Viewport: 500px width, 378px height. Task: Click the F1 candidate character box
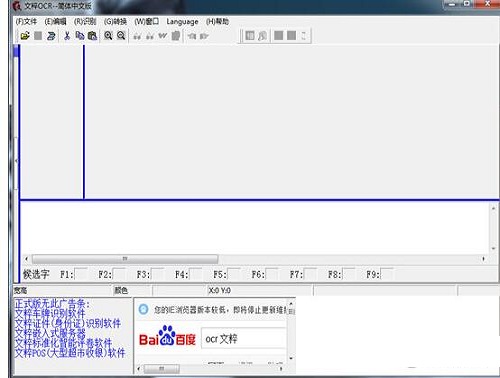[x=81, y=274]
